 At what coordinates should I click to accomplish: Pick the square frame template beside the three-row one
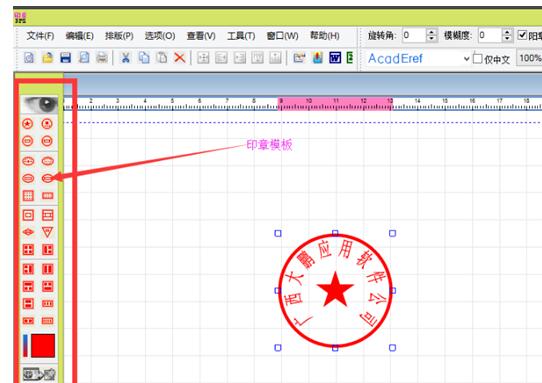pyautogui.click(x=28, y=215)
